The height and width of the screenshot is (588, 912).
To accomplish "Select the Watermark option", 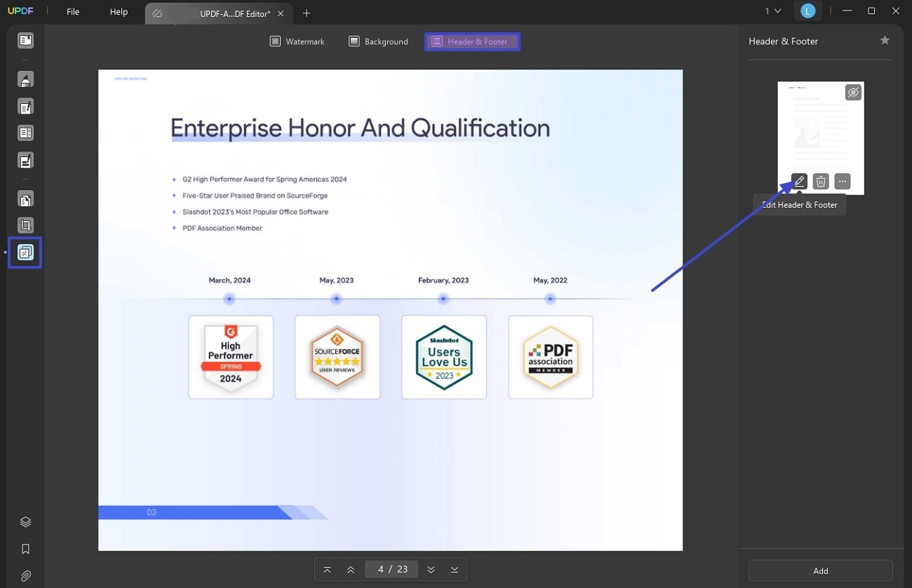I will tap(297, 41).
